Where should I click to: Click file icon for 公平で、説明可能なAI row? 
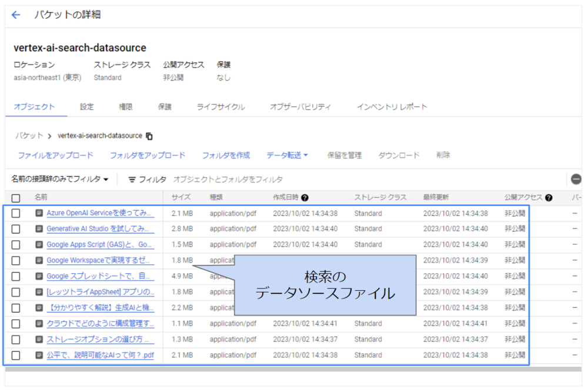pyautogui.click(x=39, y=355)
